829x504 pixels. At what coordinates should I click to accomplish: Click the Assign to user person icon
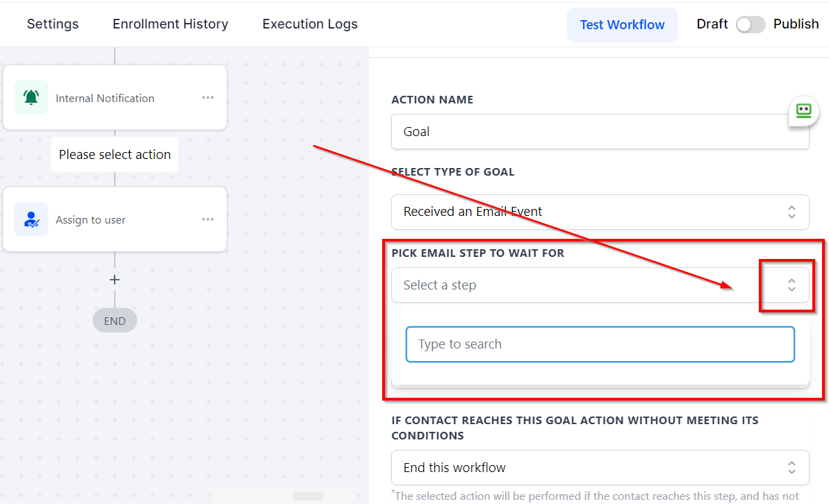pos(31,219)
